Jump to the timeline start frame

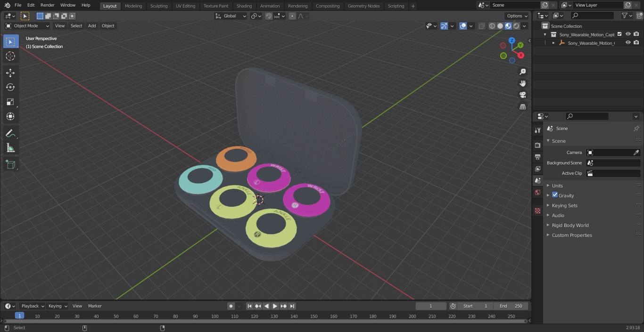click(250, 306)
